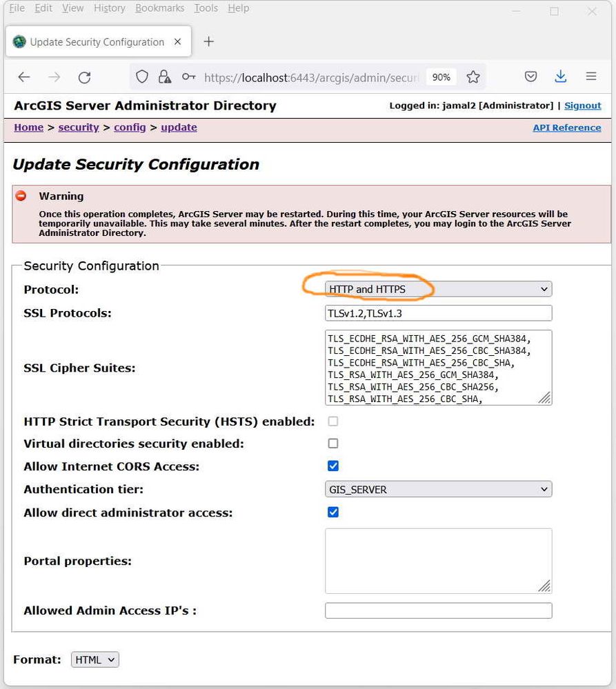Open the API Reference link
This screenshot has width=616, height=689.
click(566, 128)
